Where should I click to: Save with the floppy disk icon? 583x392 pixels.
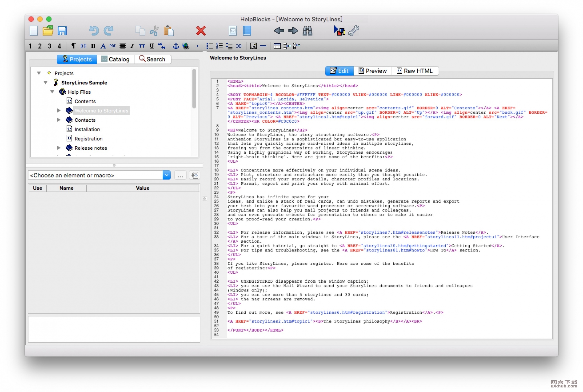(62, 31)
